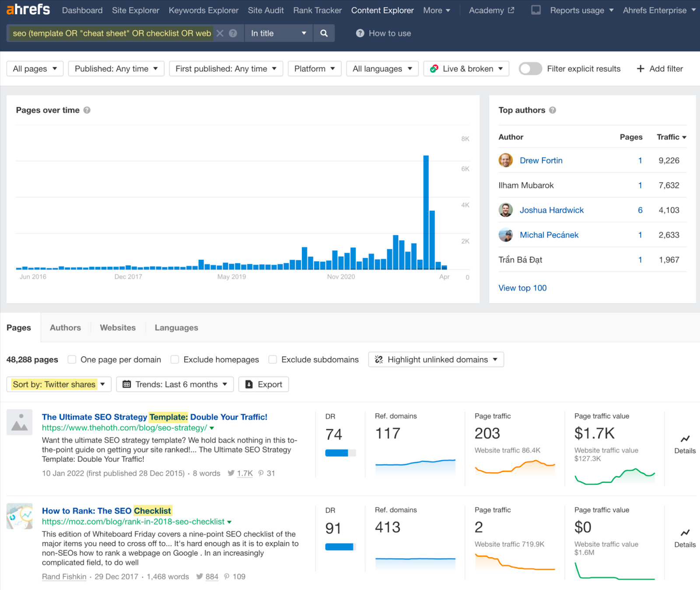The height and width of the screenshot is (590, 700).
Task: Switch to Websites tab
Action: coord(118,328)
